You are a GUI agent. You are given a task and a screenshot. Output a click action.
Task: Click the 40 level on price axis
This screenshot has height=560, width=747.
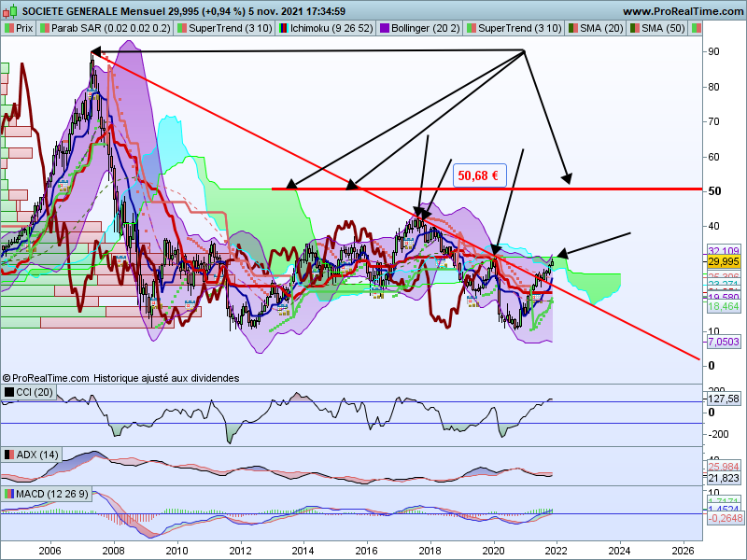coord(713,226)
